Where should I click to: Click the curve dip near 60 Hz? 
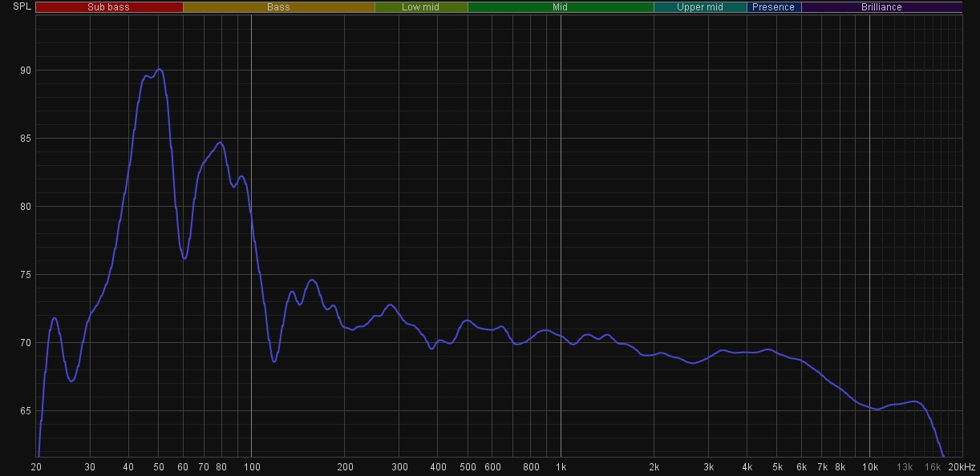tap(184, 258)
